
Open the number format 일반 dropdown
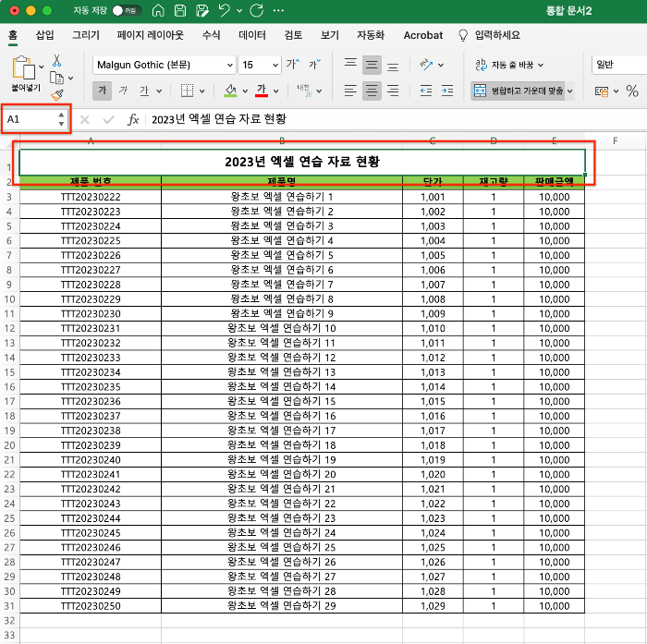point(619,65)
